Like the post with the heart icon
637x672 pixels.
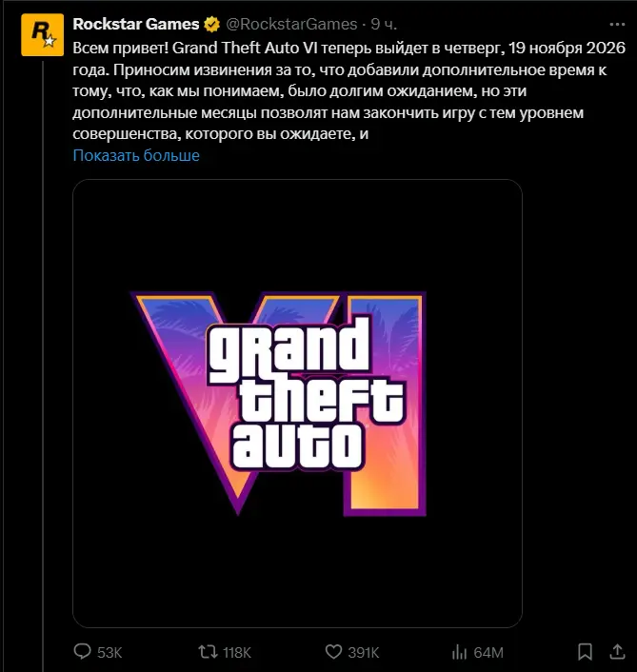[x=333, y=652]
